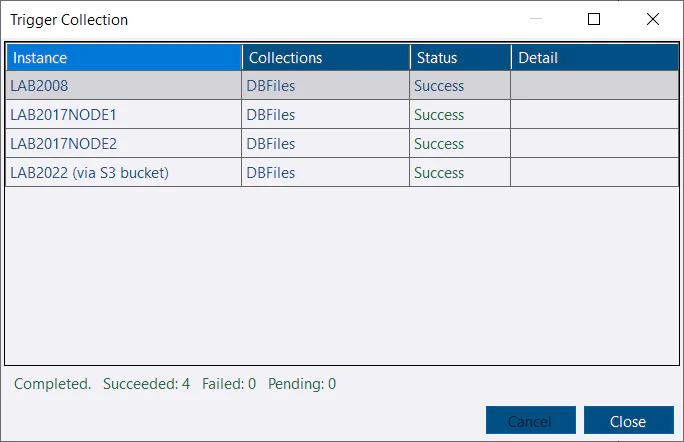Screen dimensions: 684x442
Task: Click DBFiles cell for LAB2008
Action: tap(325, 86)
